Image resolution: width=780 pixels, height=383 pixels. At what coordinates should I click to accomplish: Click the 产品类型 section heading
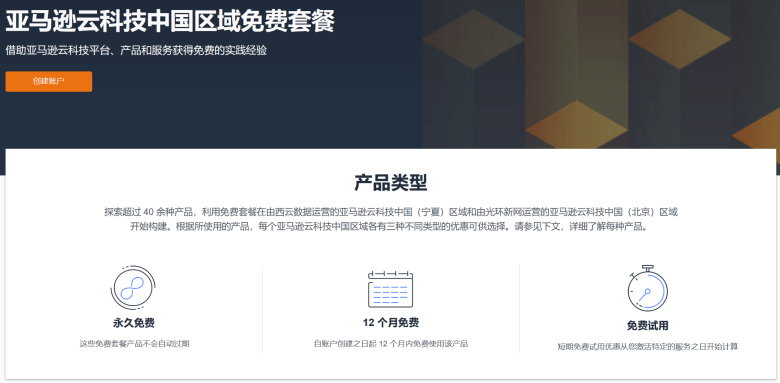tap(390, 183)
